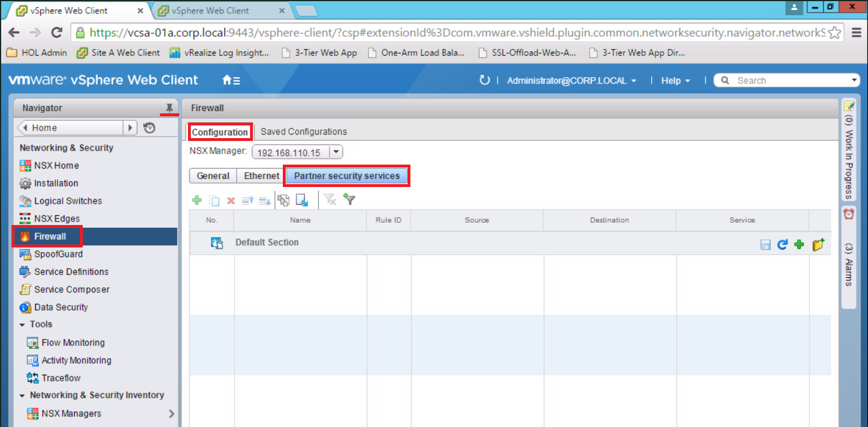Screen dimensions: 868x427
Task: Go back in browser
Action: point(14,32)
